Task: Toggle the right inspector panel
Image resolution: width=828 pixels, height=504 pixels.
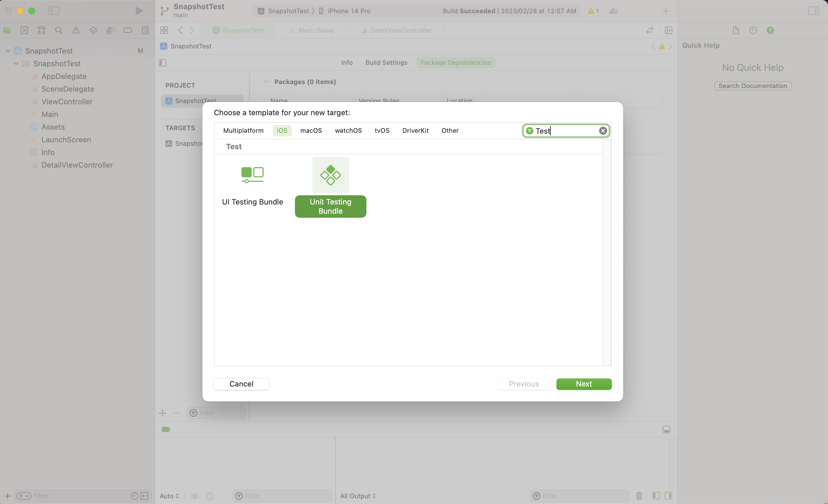Action: (813, 11)
